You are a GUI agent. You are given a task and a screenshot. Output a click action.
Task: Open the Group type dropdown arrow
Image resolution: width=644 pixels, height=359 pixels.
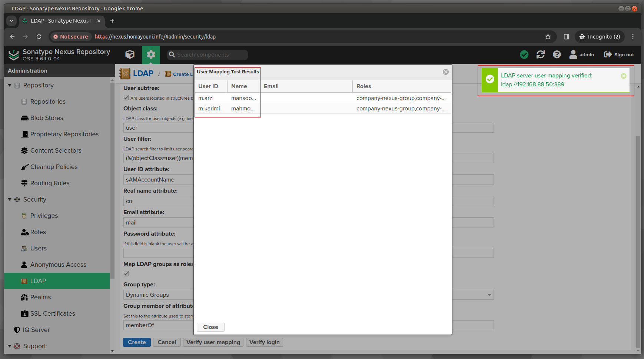pyautogui.click(x=489, y=295)
